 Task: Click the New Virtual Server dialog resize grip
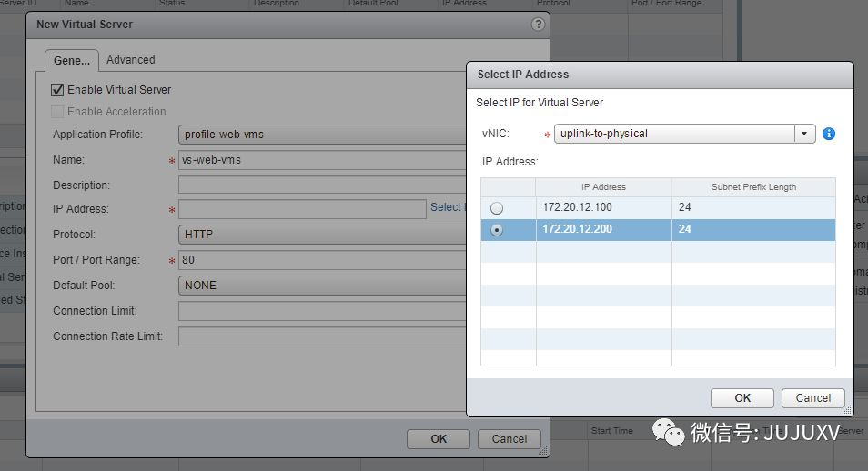pos(543,451)
